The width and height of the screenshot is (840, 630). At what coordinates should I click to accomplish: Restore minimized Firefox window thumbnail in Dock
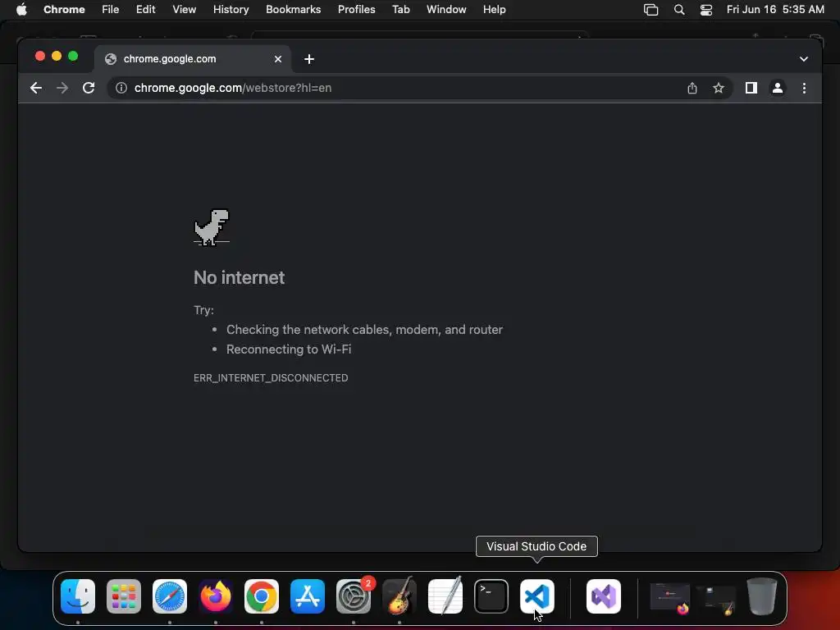(x=669, y=598)
